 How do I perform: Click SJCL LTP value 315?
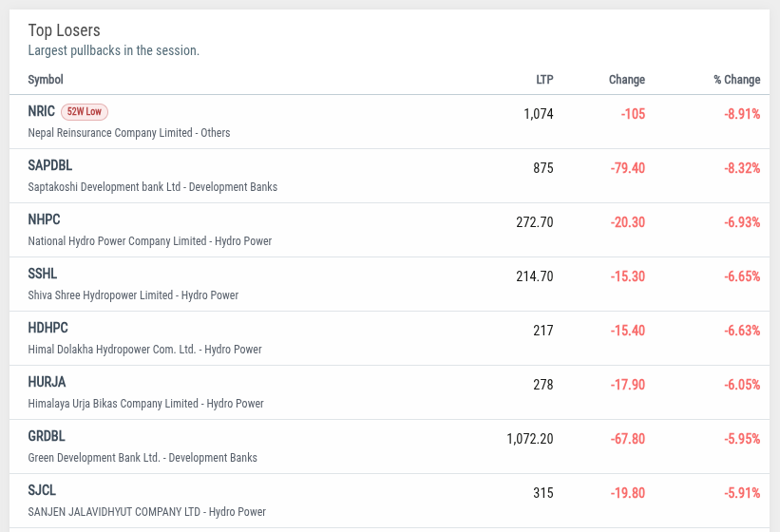pyautogui.click(x=543, y=493)
